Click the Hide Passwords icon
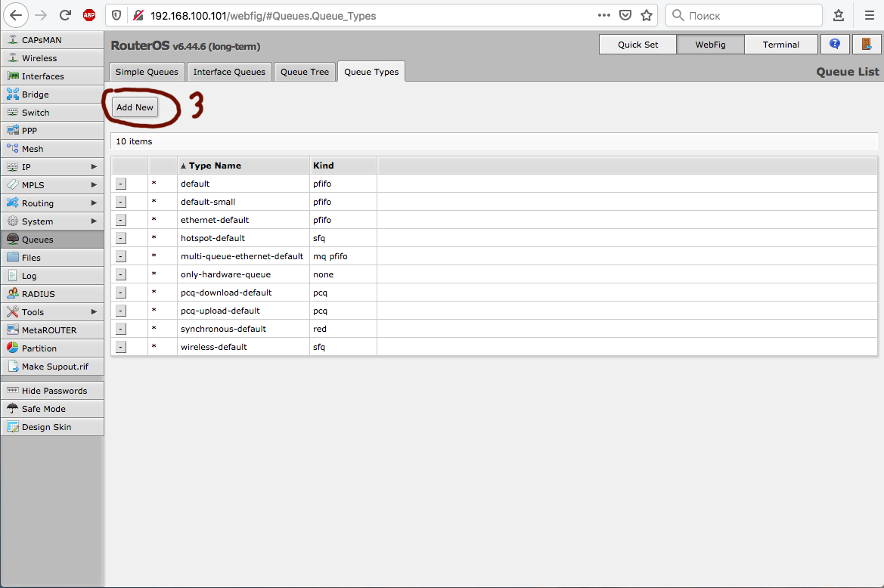The height and width of the screenshot is (588, 884). [x=12, y=390]
